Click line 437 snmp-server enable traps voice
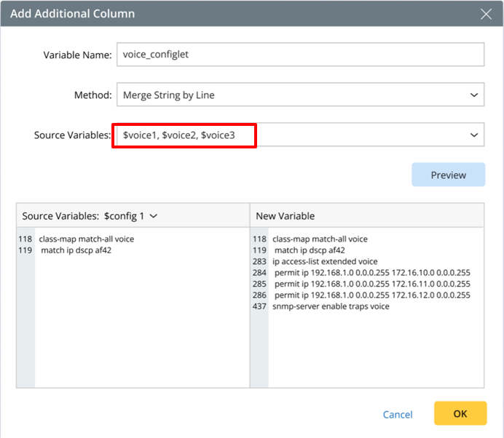 pyautogui.click(x=331, y=306)
